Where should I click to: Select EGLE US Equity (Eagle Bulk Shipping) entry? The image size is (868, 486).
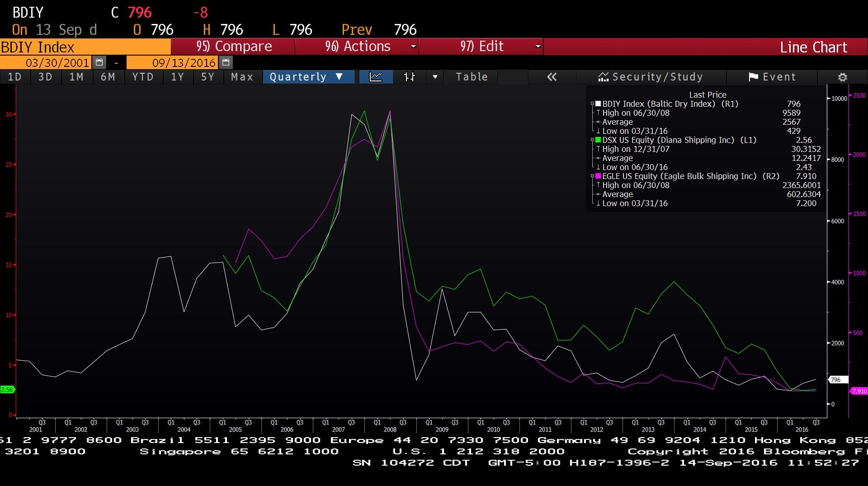tap(691, 176)
